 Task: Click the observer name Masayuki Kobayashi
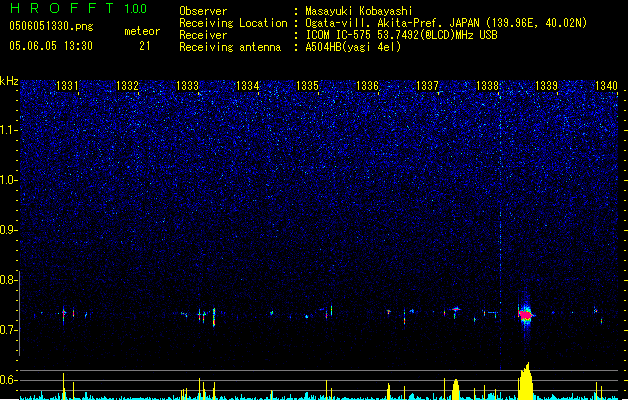359,11
